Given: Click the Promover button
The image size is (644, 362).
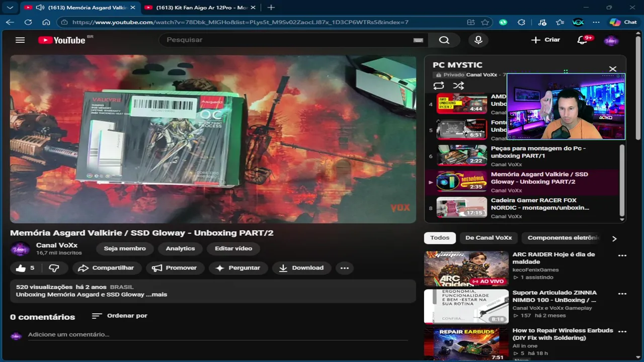Looking at the screenshot, I should 175,268.
